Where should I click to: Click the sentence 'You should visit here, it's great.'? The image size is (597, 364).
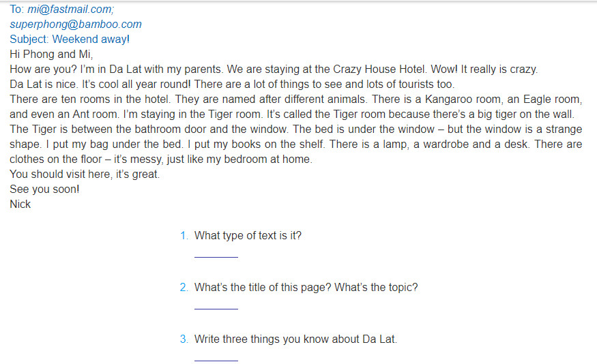tap(85, 175)
